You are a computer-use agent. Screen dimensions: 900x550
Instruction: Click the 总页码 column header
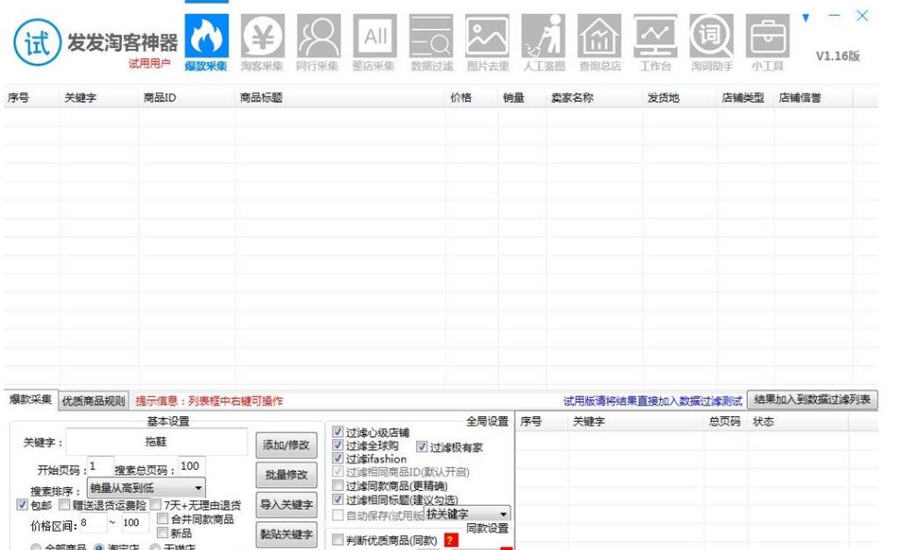(x=726, y=421)
